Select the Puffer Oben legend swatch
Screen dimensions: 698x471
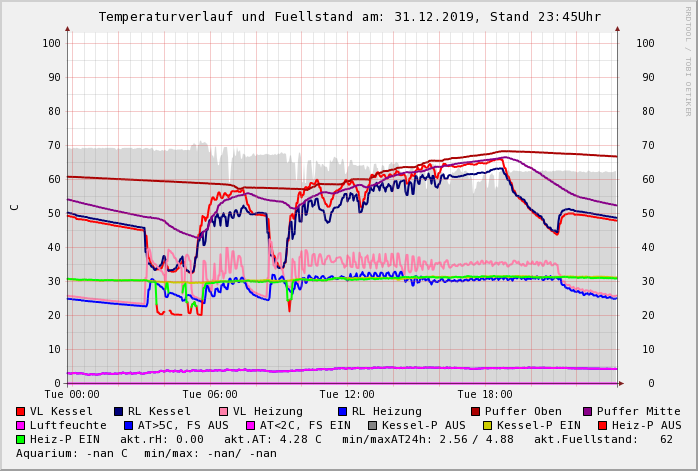click(475, 411)
